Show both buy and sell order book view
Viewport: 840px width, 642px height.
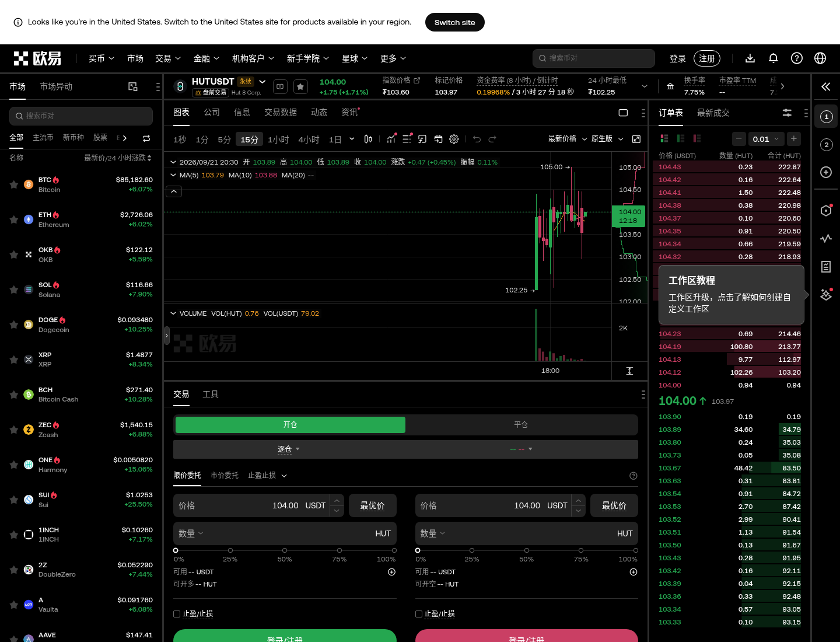(664, 138)
